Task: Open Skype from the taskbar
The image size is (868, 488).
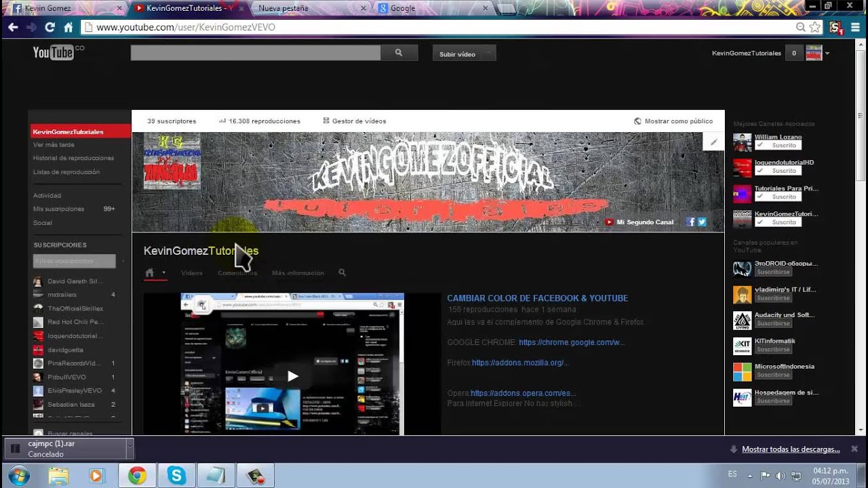Action: (x=177, y=475)
